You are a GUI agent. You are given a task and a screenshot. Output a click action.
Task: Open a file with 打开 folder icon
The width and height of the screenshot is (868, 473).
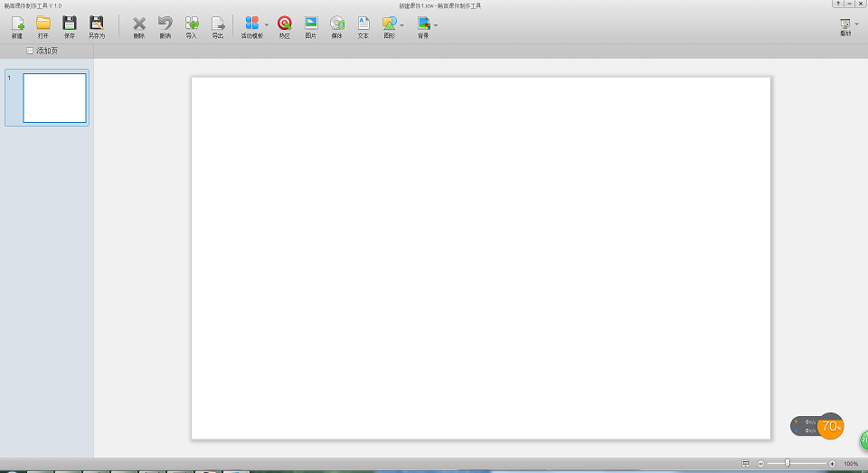pos(42,24)
